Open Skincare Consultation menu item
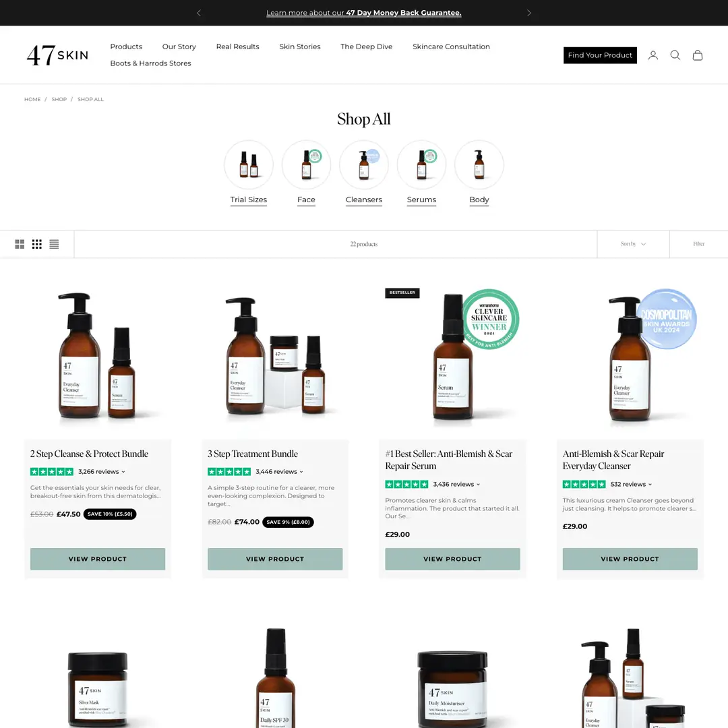728x728 pixels. click(x=451, y=47)
